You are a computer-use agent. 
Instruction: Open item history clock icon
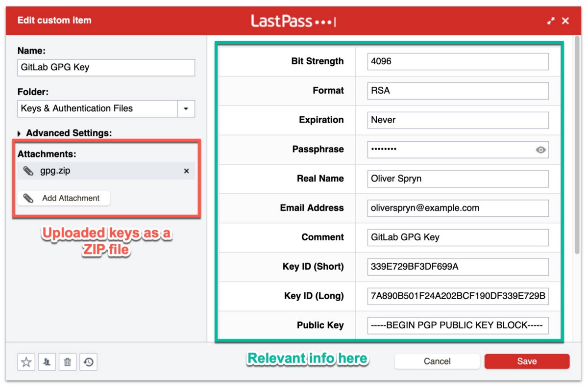88,362
